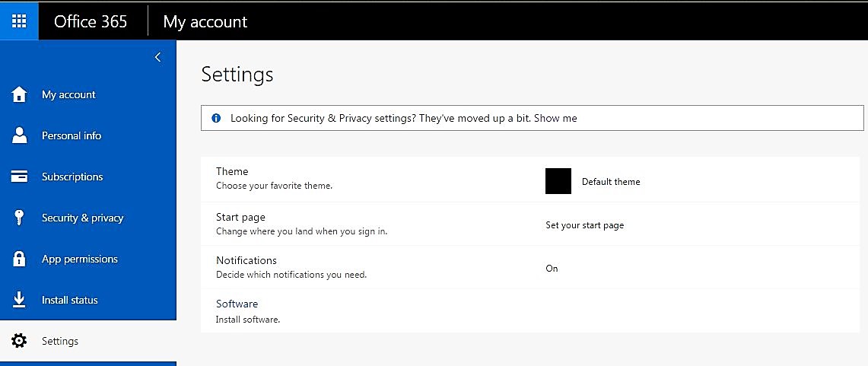This screenshot has width=868, height=366.
Task: Click the credit card Subscriptions icon
Action: [19, 177]
